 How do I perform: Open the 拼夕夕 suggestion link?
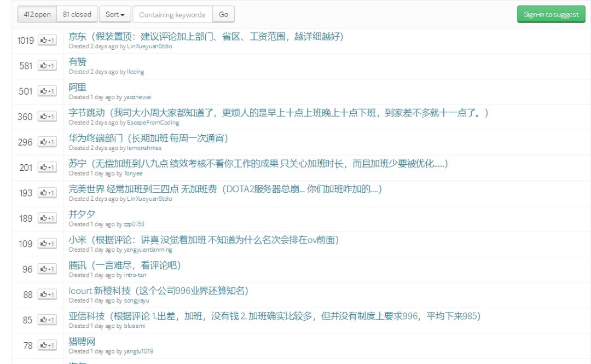(82, 214)
